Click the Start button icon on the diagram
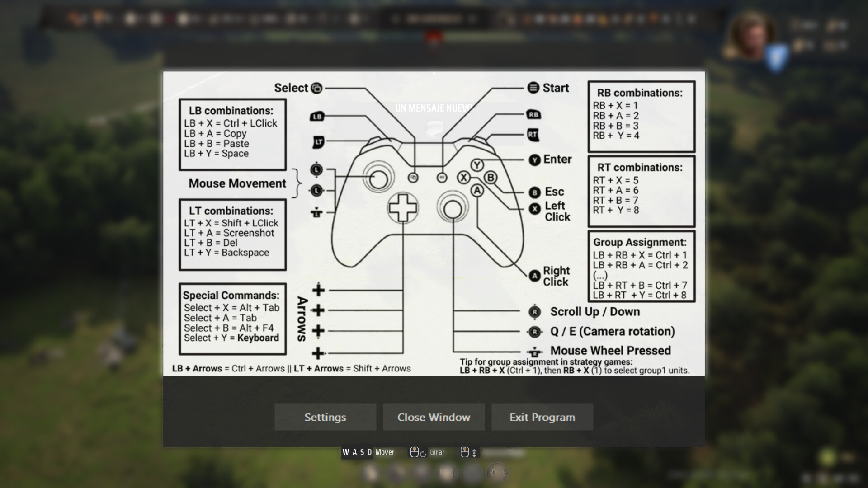Viewport: 868px width, 488px height. 533,88
